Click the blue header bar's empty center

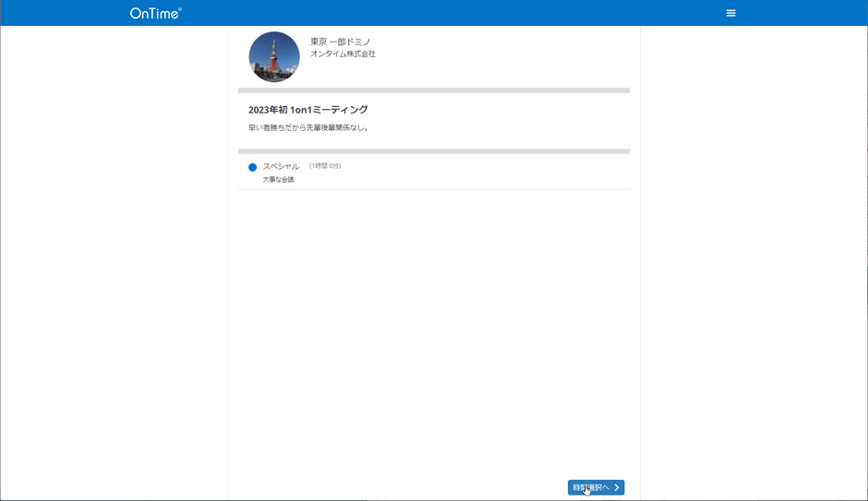coord(434,13)
